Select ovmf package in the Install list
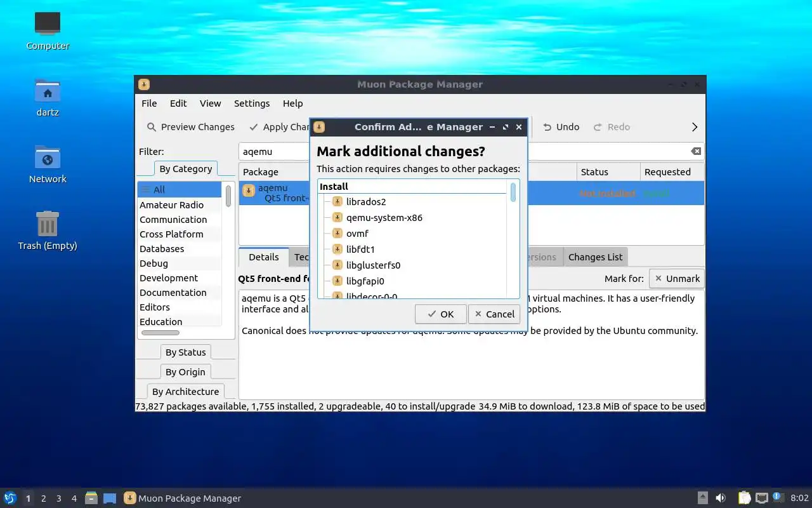The height and width of the screenshot is (508, 812). pos(357,234)
